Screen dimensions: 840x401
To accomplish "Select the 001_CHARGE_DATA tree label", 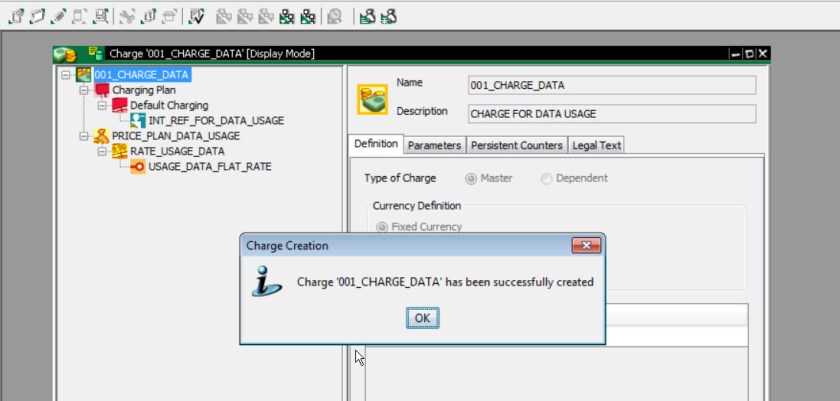I will tap(141, 74).
